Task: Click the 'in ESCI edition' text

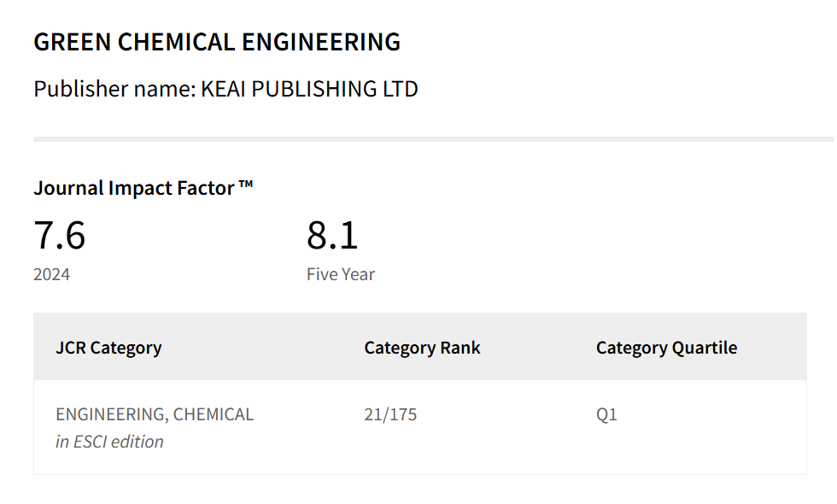Action: pos(109,442)
